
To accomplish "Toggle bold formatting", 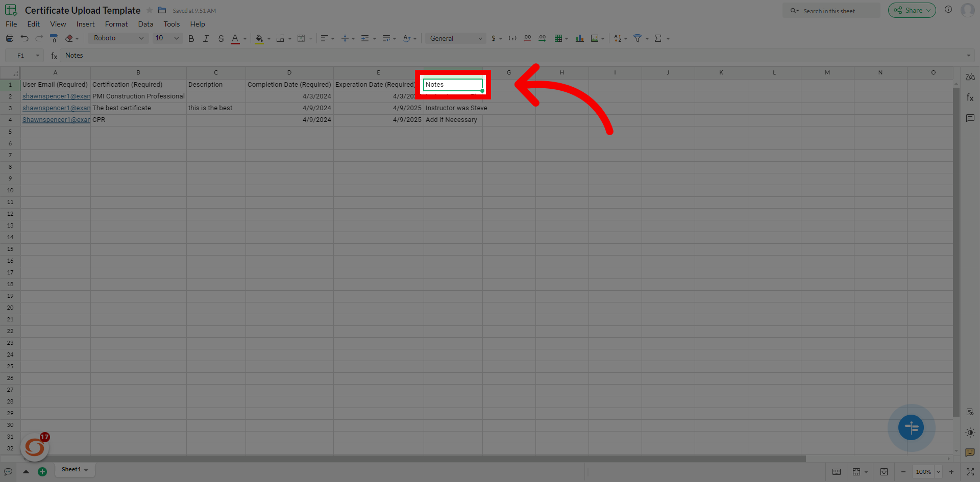I will pyautogui.click(x=191, y=38).
